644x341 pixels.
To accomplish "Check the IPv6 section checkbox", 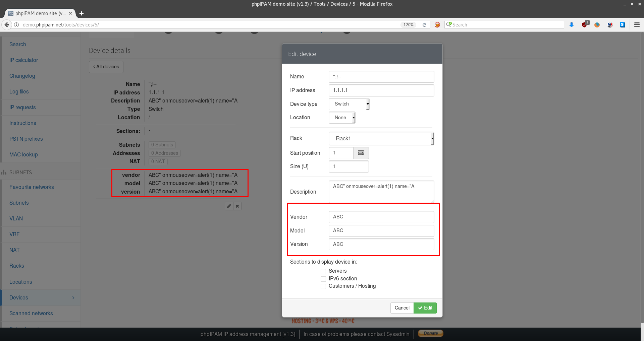I will pos(323,279).
